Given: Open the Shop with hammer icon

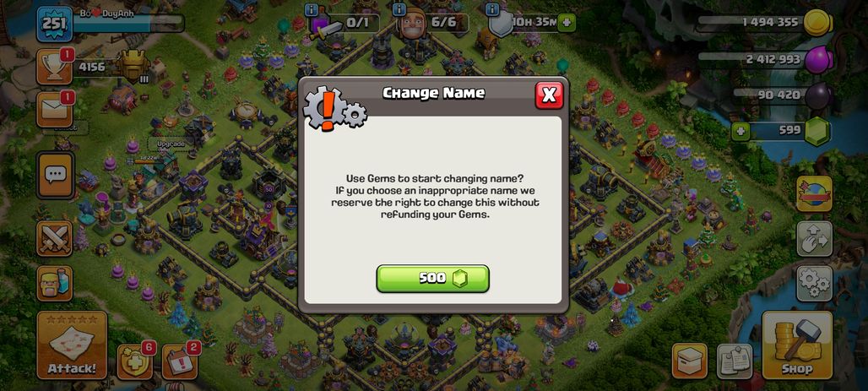Looking at the screenshot, I should pos(797,345).
